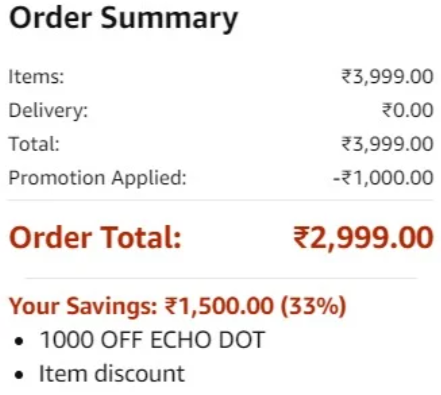The height and width of the screenshot is (395, 441).
Task: Select the promotion amount -₹1,000.00
Action: click(x=383, y=177)
